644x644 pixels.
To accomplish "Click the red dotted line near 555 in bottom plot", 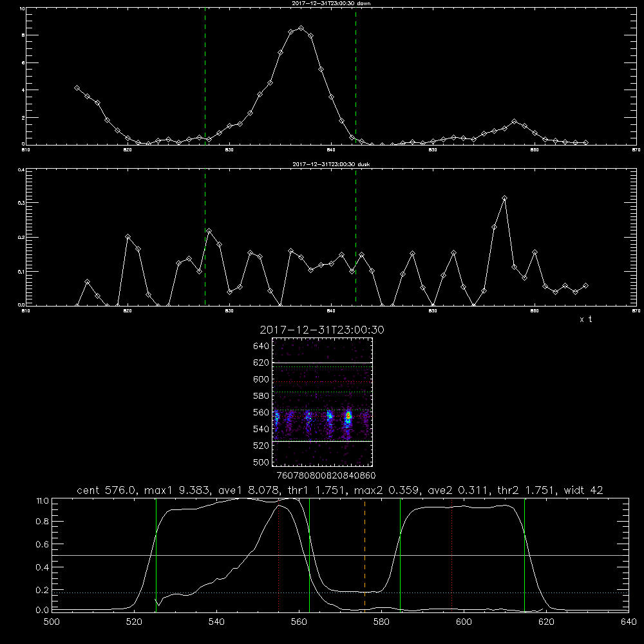I will tap(278, 554).
